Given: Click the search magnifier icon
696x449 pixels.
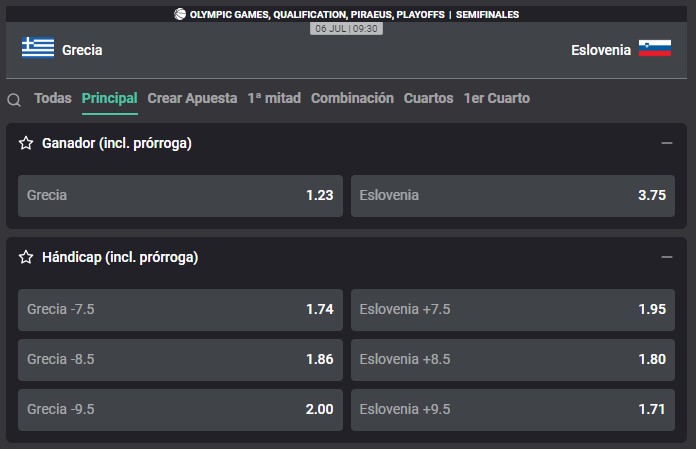Looking at the screenshot, I should [x=14, y=100].
